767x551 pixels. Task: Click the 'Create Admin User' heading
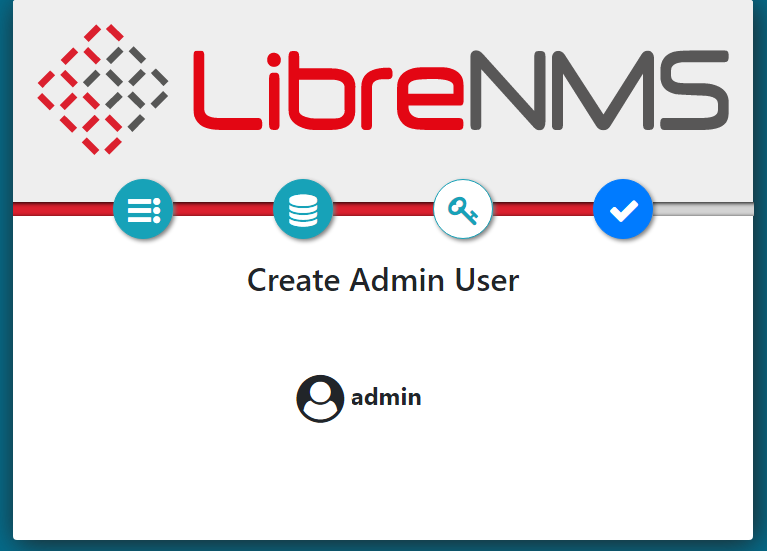pos(383,280)
